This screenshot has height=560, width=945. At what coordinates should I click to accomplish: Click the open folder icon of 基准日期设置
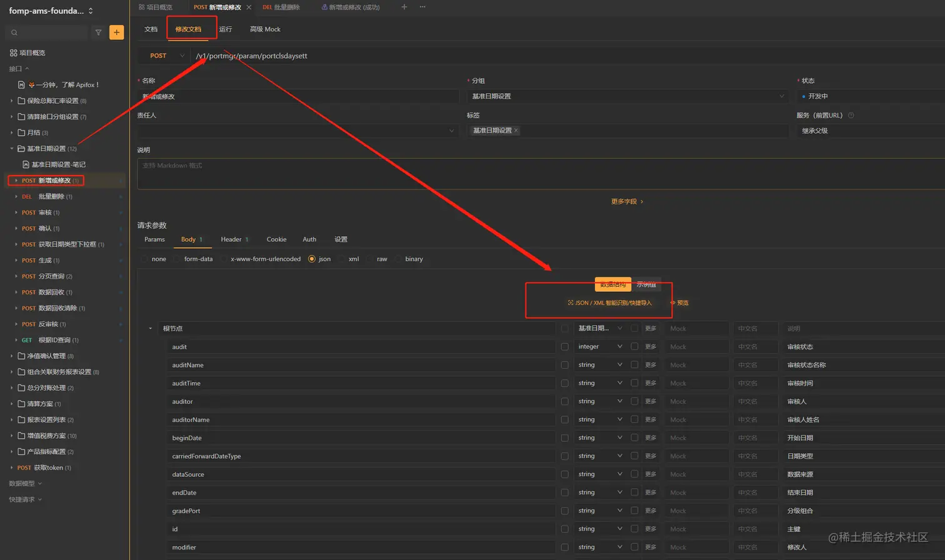21,149
